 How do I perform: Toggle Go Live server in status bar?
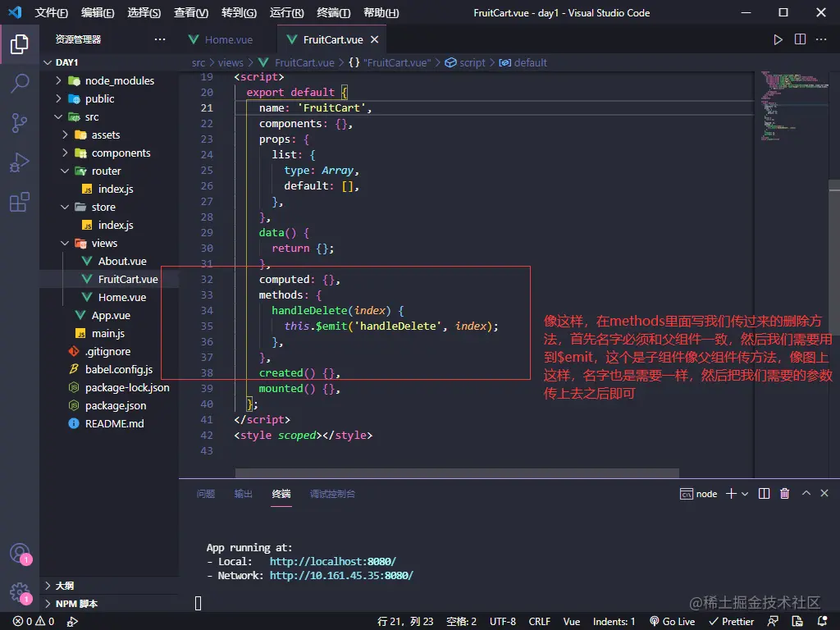[x=672, y=621]
